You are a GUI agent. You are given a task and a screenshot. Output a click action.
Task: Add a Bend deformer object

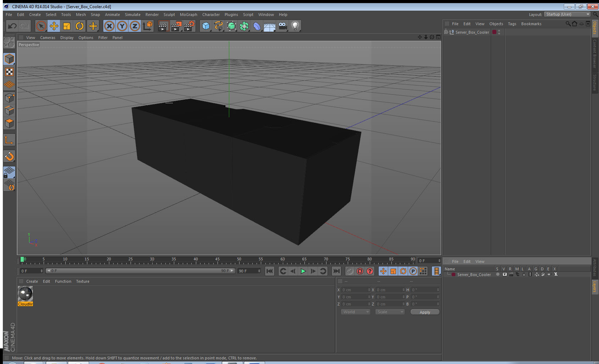click(257, 26)
